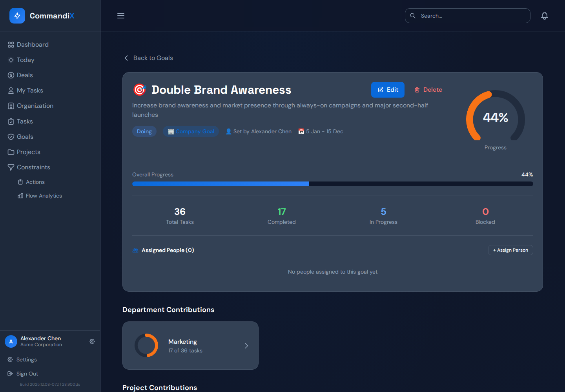This screenshot has width=565, height=392.
Task: Click the Delete button
Action: (428, 90)
